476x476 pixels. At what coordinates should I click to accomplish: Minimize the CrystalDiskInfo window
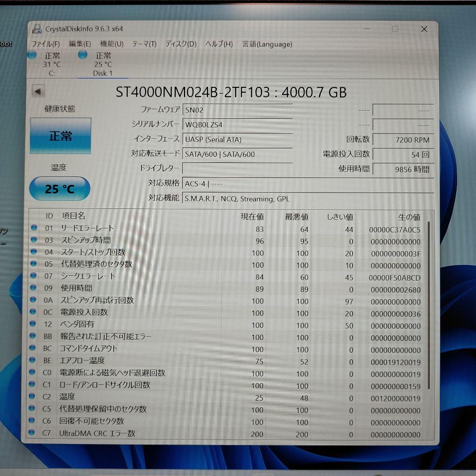pyautogui.click(x=367, y=29)
